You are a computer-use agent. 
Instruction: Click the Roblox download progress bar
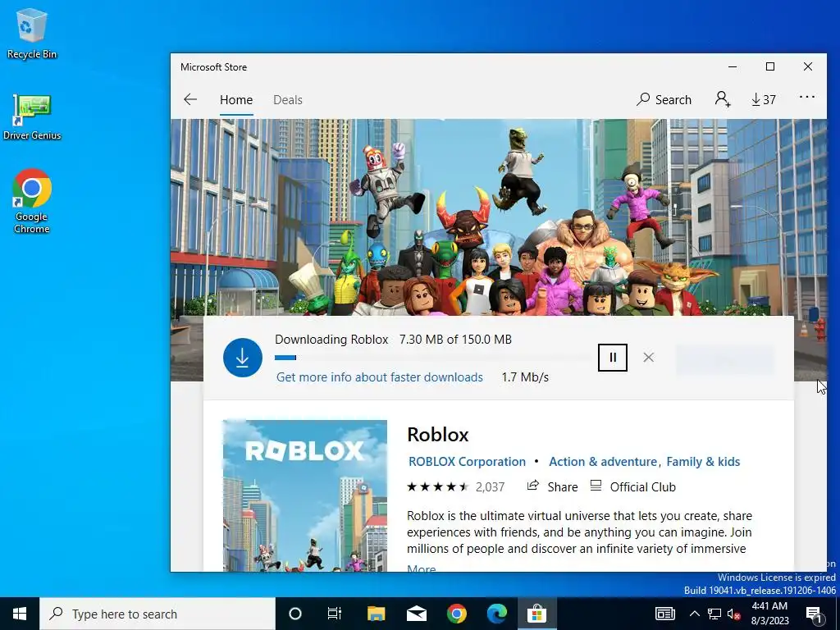click(434, 358)
